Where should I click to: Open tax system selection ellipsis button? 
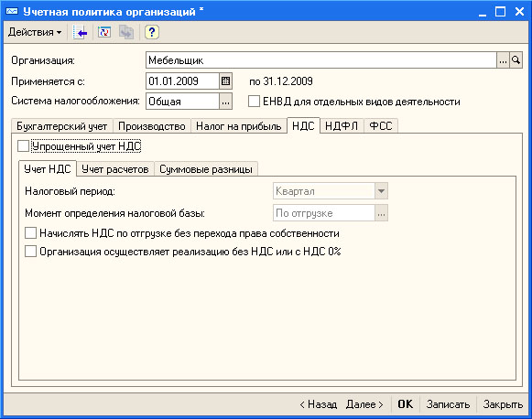(x=225, y=102)
